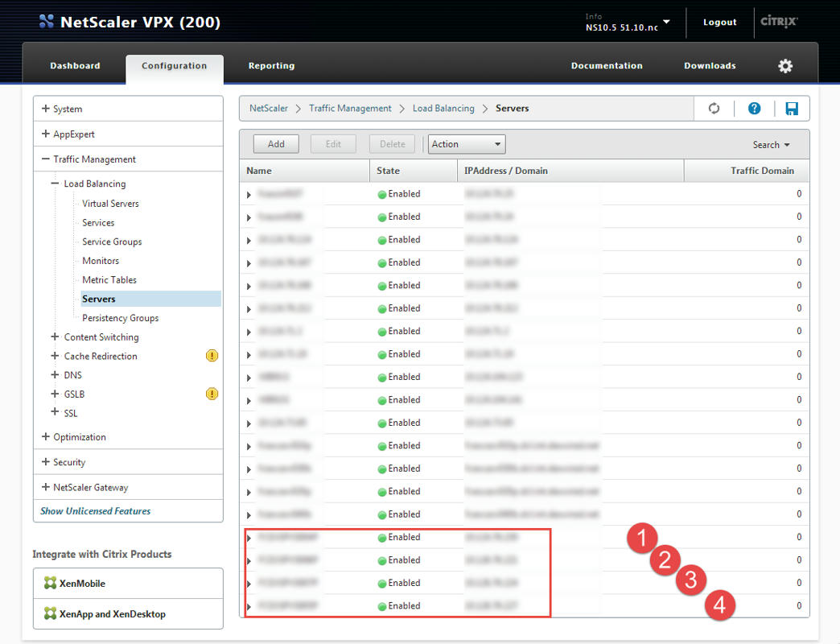This screenshot has width=840, height=644.
Task: Open the blue help question mark icon
Action: coord(754,108)
